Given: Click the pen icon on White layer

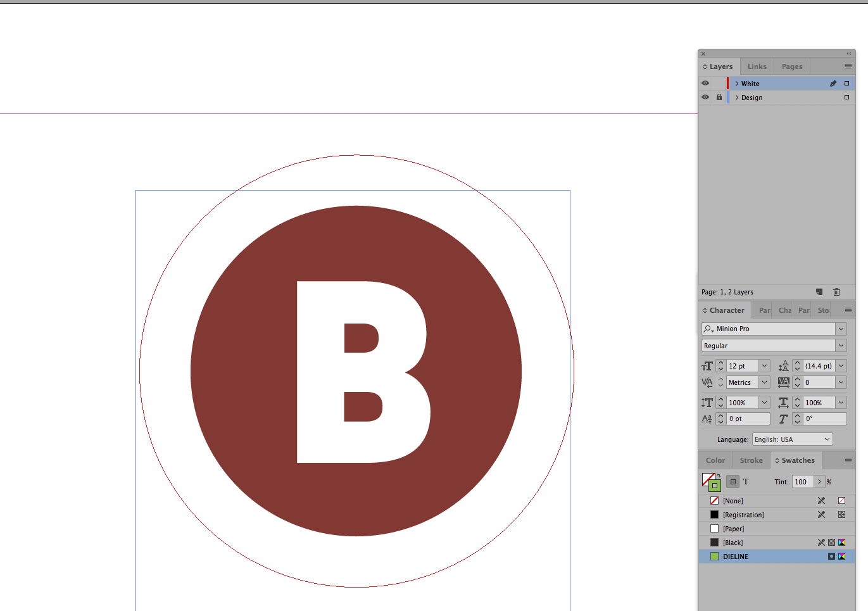Looking at the screenshot, I should coord(833,84).
